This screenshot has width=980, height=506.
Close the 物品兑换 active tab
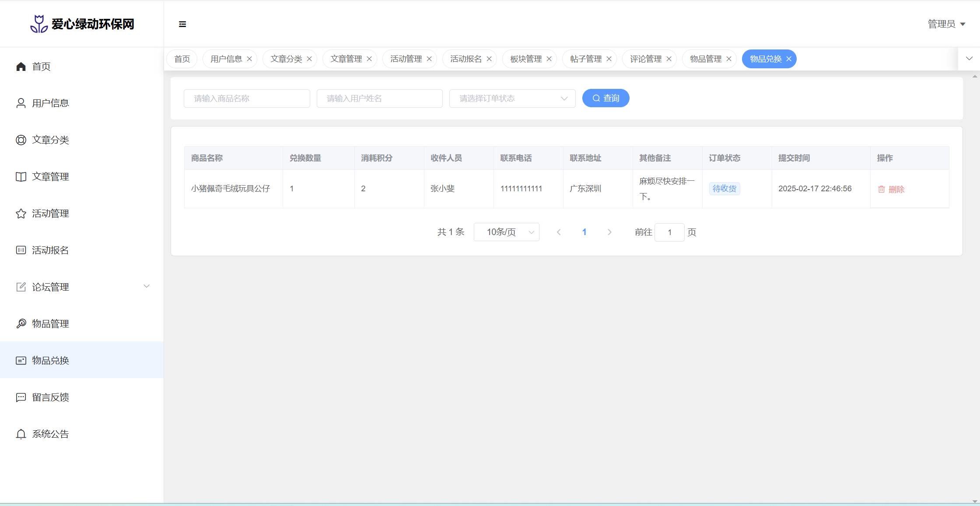(x=789, y=59)
